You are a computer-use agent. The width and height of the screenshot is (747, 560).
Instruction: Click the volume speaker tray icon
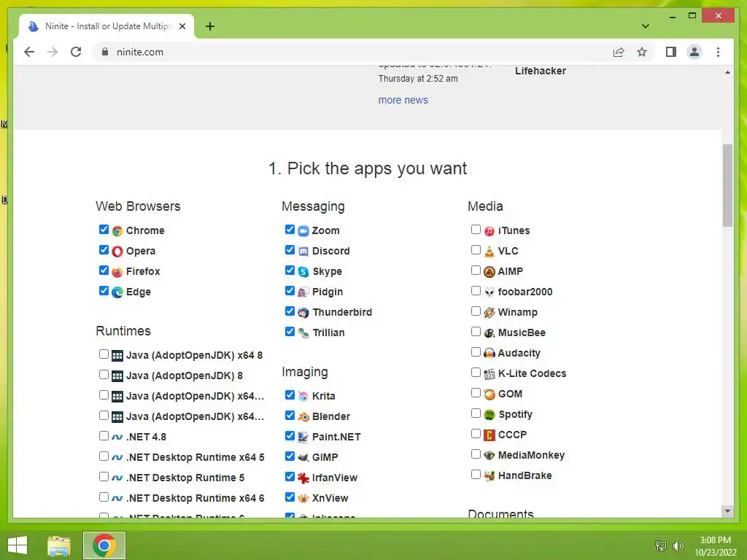click(x=678, y=546)
